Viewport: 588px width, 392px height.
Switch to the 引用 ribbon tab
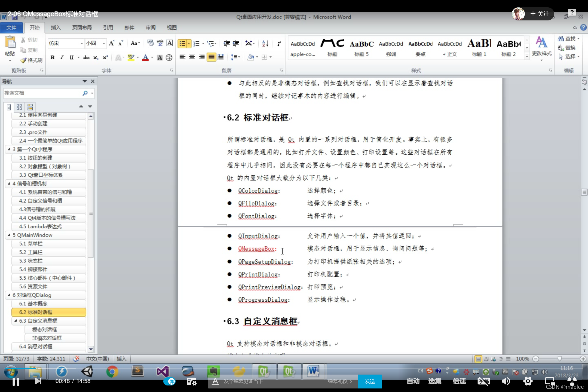(108, 27)
